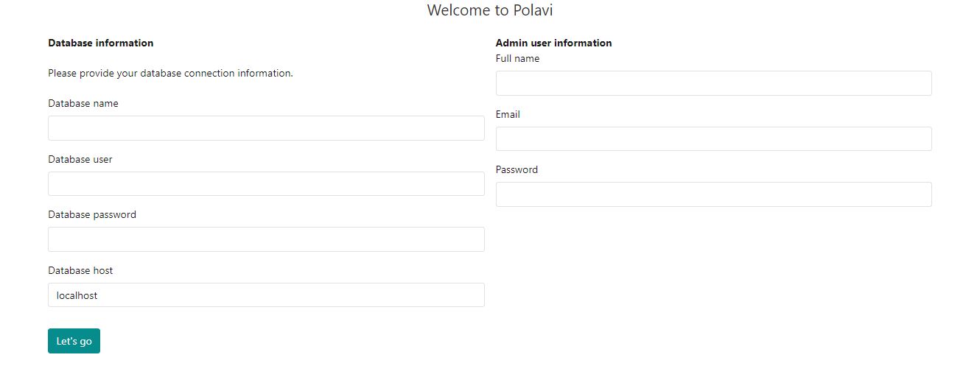The width and height of the screenshot is (980, 377).
Task: Click the "Database information" section heading
Action: [101, 43]
